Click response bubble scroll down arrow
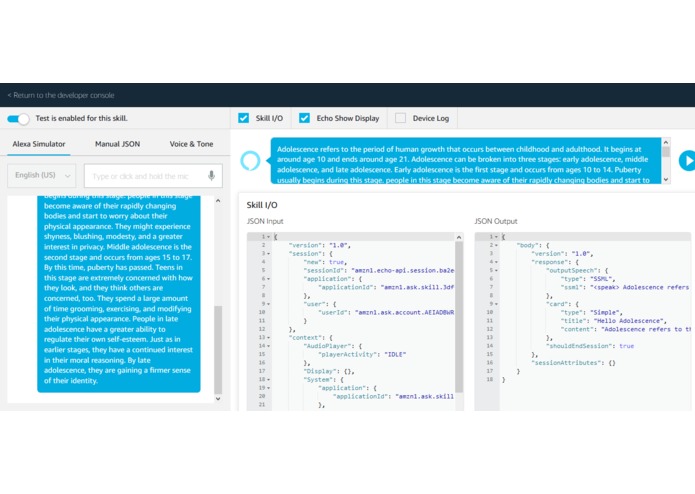695x494 pixels. [666, 179]
